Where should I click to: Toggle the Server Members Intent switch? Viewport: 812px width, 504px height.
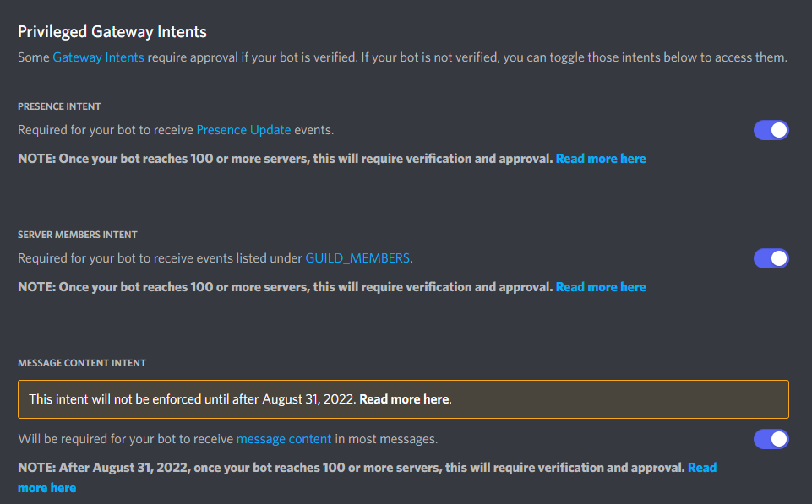(x=771, y=258)
